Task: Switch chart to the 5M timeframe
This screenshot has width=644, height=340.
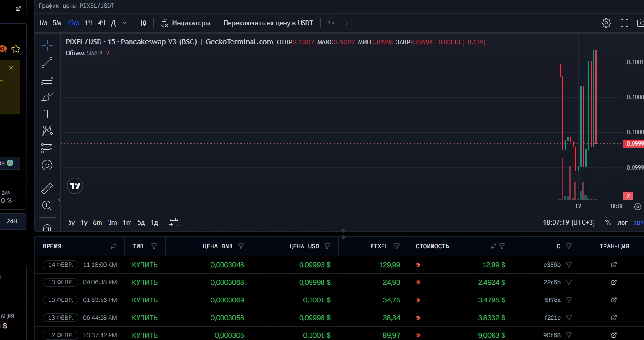Action: (57, 23)
